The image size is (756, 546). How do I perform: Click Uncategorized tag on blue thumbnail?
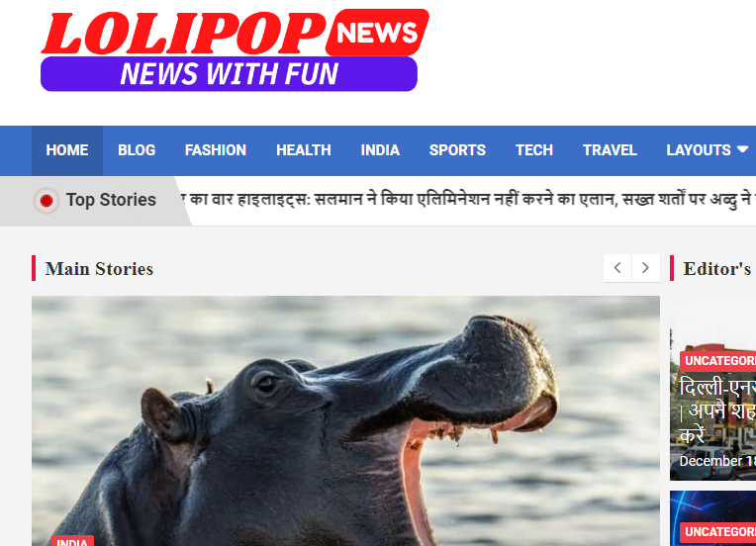tap(718, 532)
